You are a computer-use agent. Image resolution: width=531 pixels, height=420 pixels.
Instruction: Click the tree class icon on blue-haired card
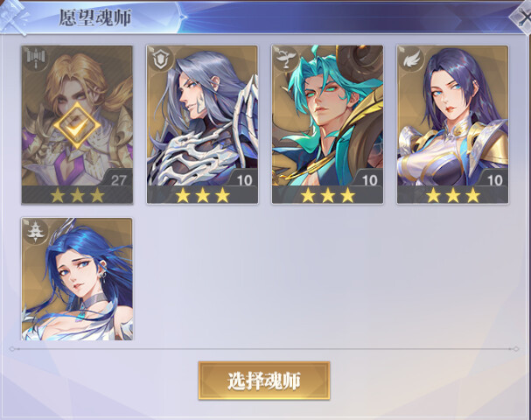tap(36, 231)
